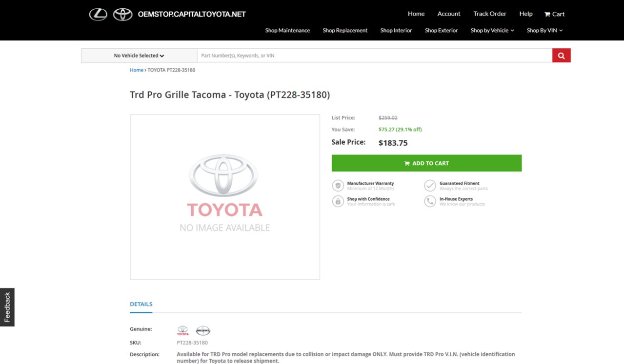
Task: Click the Manufacturer Warranty shield icon
Action: [338, 186]
